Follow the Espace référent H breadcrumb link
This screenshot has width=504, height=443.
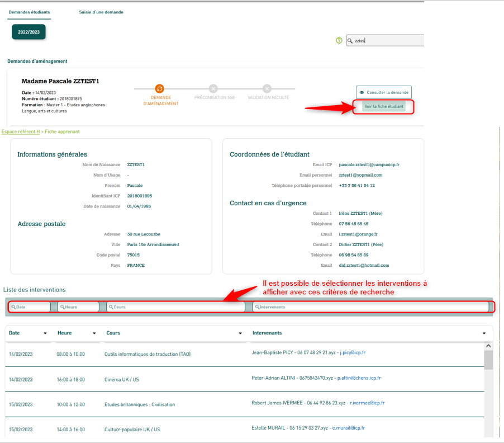click(x=21, y=132)
